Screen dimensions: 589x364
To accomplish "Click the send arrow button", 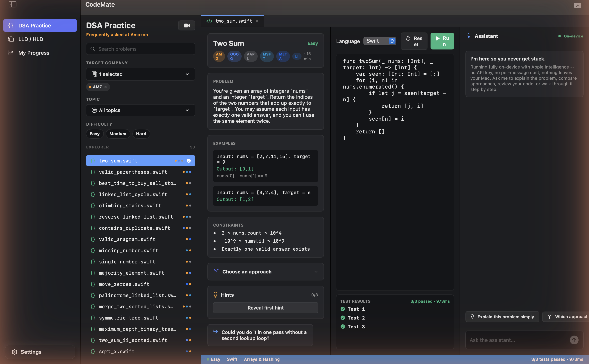I will [x=574, y=340].
